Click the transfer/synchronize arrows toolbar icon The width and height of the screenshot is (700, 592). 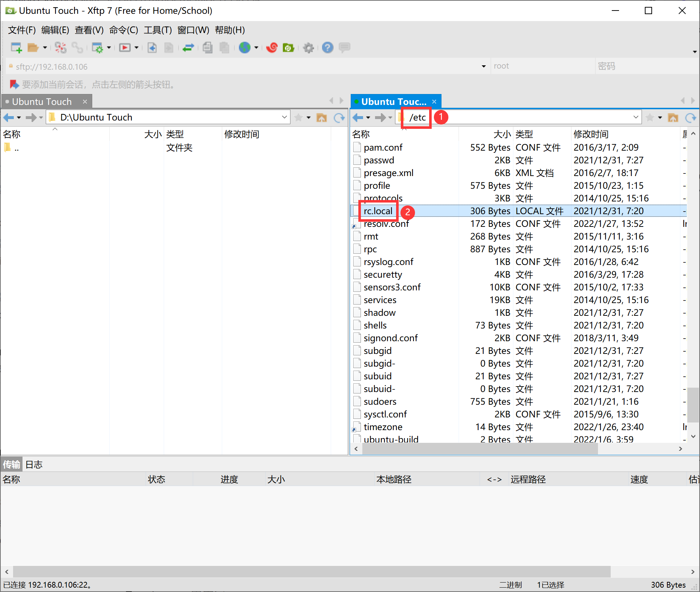(188, 48)
